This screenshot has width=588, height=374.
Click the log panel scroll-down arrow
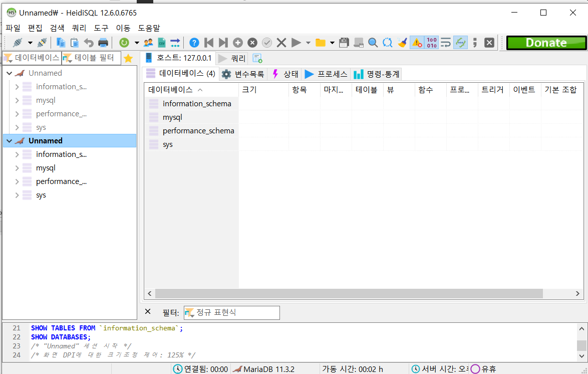click(x=581, y=356)
